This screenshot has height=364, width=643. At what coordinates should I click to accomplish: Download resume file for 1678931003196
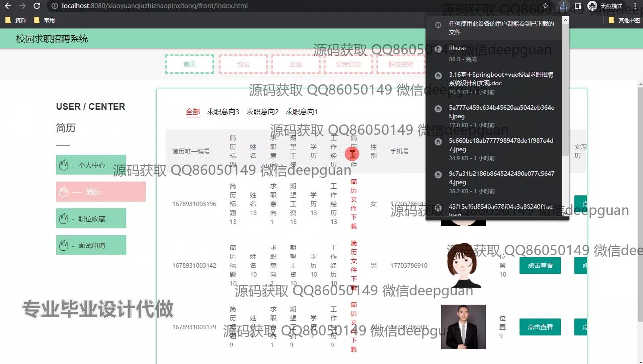pyautogui.click(x=354, y=204)
